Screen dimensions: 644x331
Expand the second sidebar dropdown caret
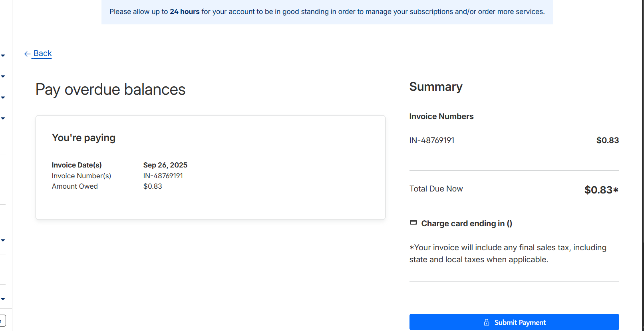(3, 76)
